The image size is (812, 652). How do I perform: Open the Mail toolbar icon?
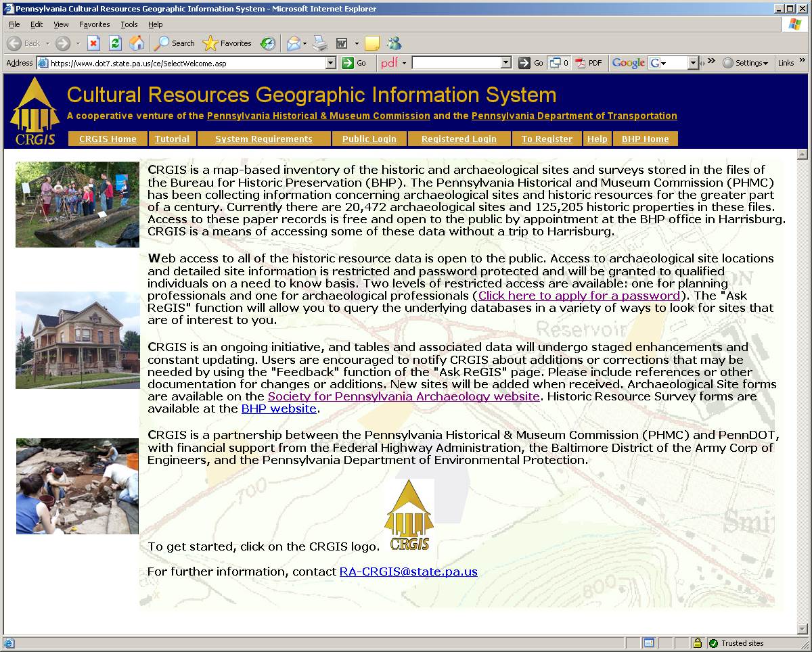point(294,43)
